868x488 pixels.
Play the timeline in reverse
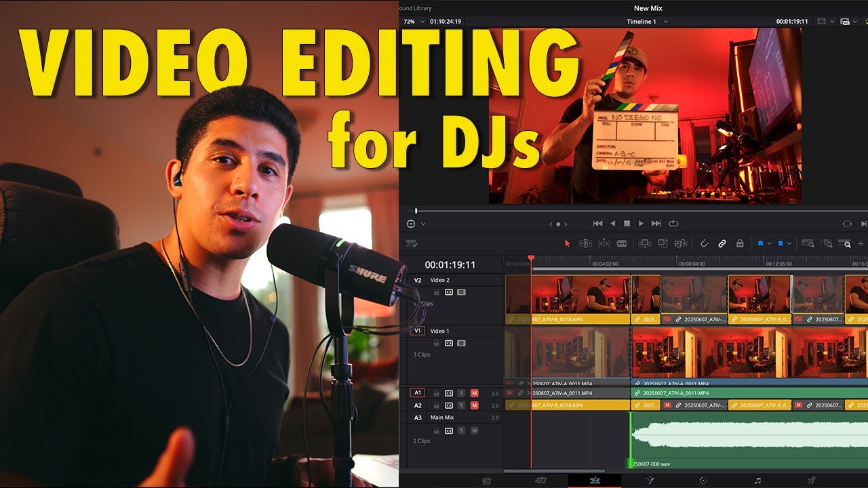pos(613,224)
